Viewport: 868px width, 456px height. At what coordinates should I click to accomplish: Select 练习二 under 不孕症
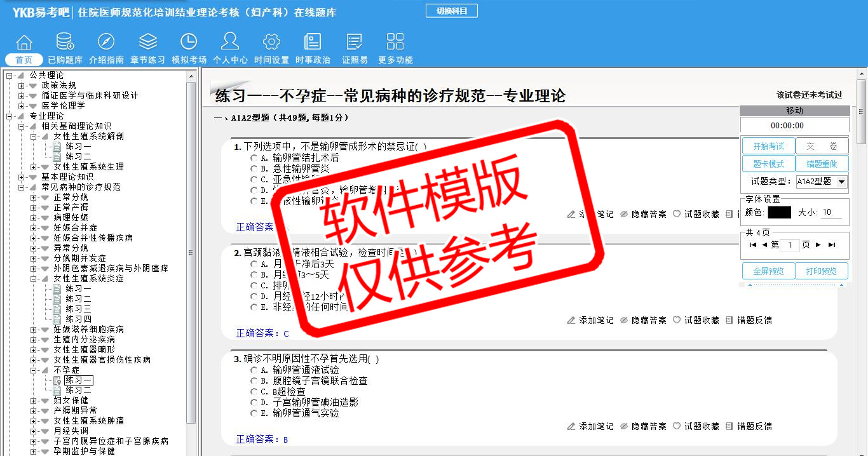78,391
